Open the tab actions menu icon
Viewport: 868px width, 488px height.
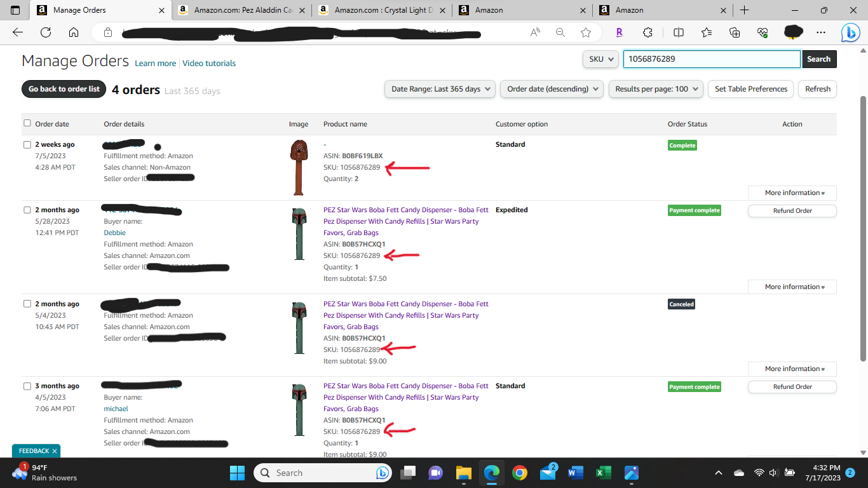point(15,10)
